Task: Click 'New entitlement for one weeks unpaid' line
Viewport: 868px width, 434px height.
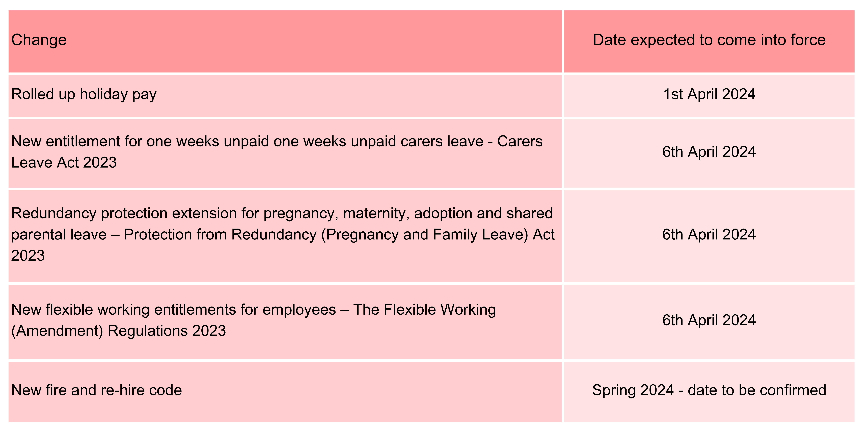Action: [140, 142]
